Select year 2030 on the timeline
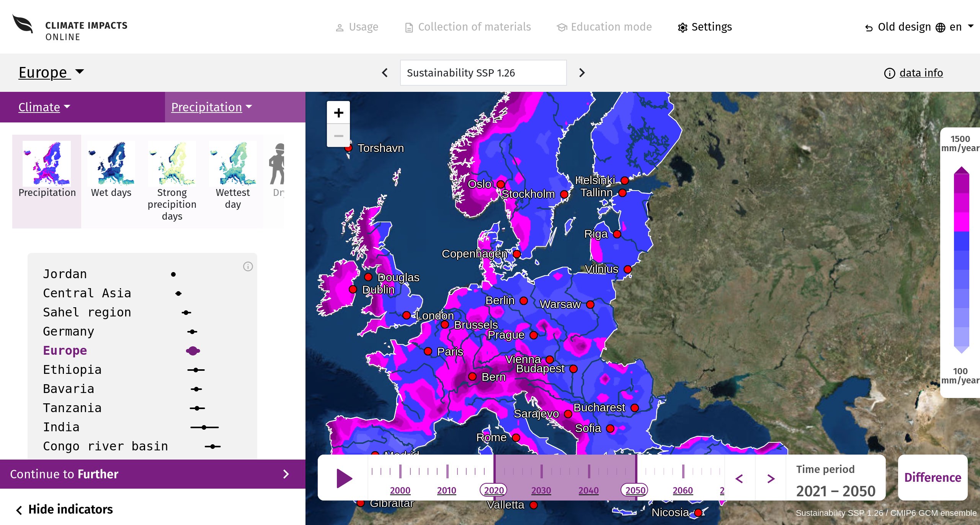Image resolution: width=980 pixels, height=525 pixels. (541, 490)
